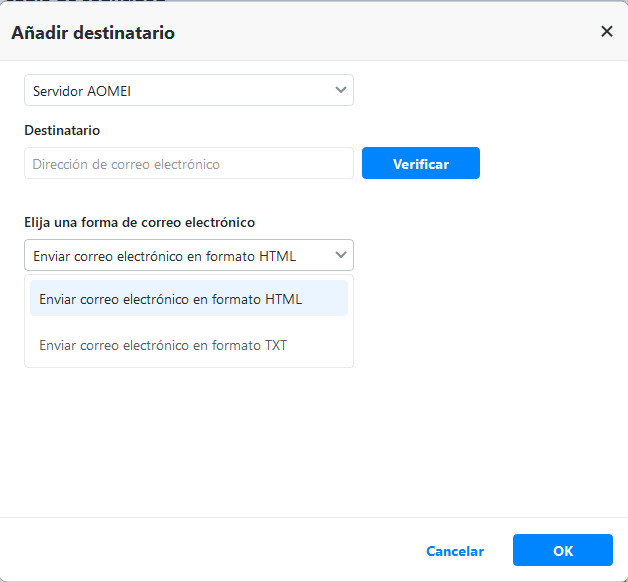Click the email format dropdown chevron arrow
The image size is (628, 582).
pyautogui.click(x=341, y=255)
